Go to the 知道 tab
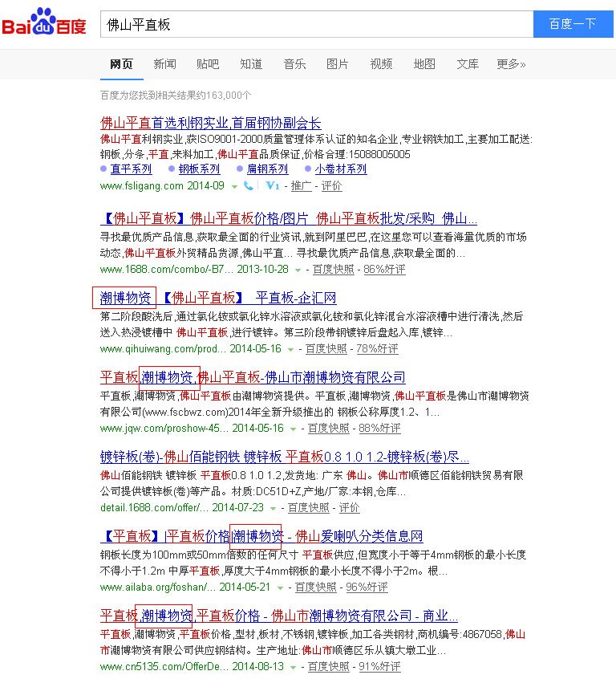616x683 pixels. 251,64
